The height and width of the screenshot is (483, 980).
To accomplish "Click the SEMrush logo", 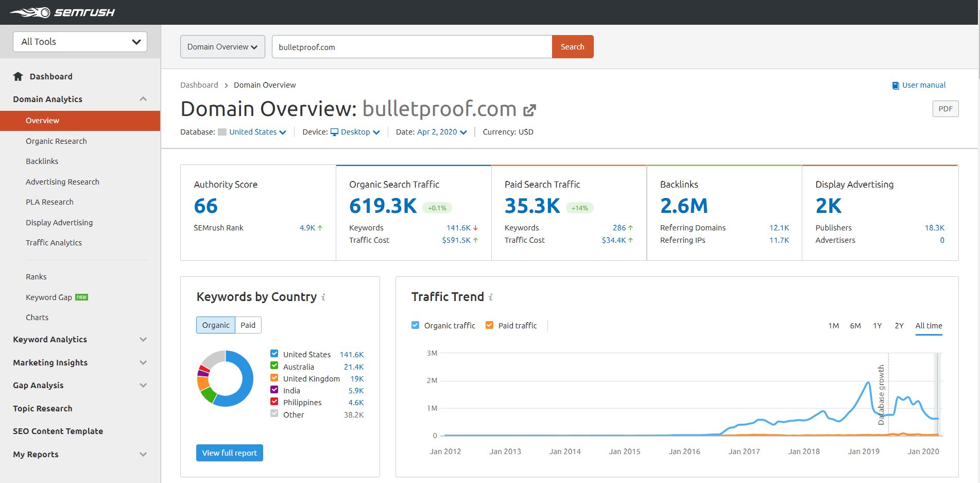I will click(x=62, y=12).
